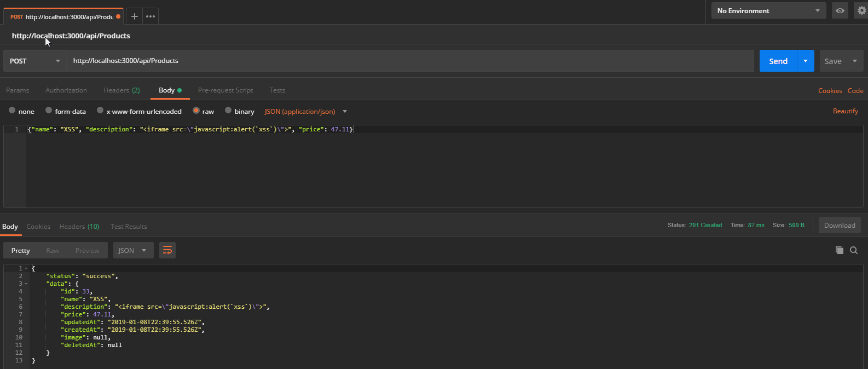The width and height of the screenshot is (868, 369).
Task: Open the Pre-request Script tab
Action: 225,90
